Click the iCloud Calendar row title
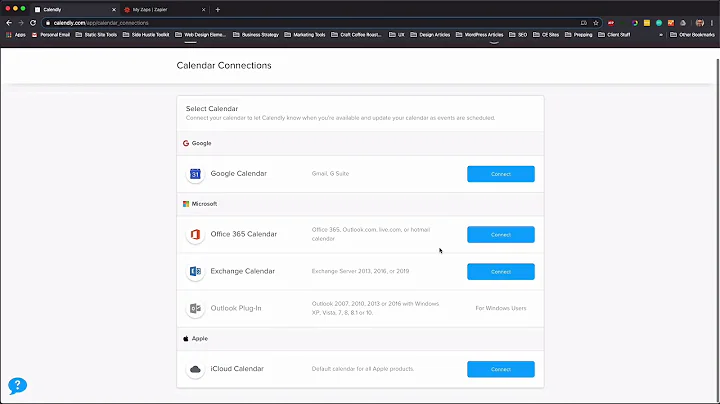720x404 pixels. click(237, 369)
